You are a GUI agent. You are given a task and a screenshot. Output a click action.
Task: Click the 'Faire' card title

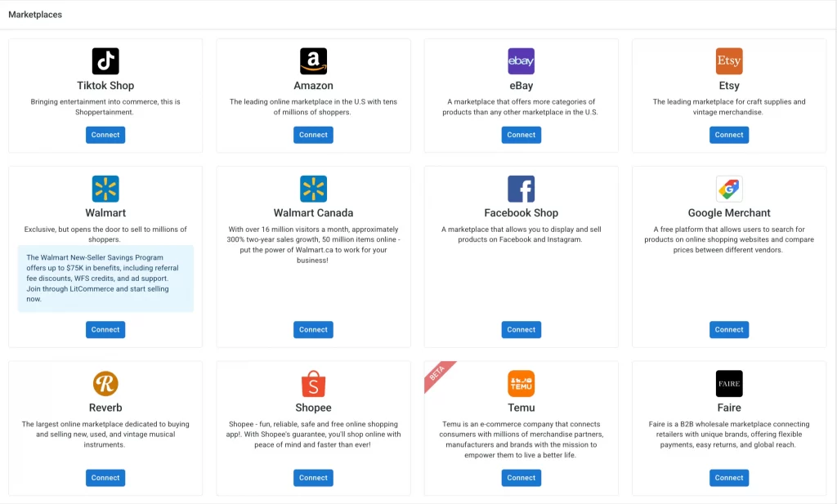click(x=729, y=408)
